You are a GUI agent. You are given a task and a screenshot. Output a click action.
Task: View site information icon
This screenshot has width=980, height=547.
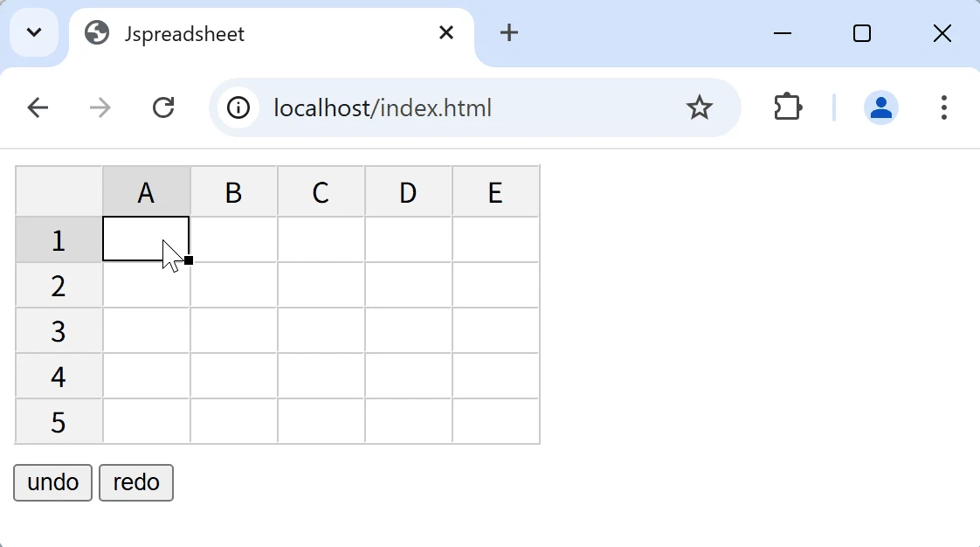coord(238,107)
